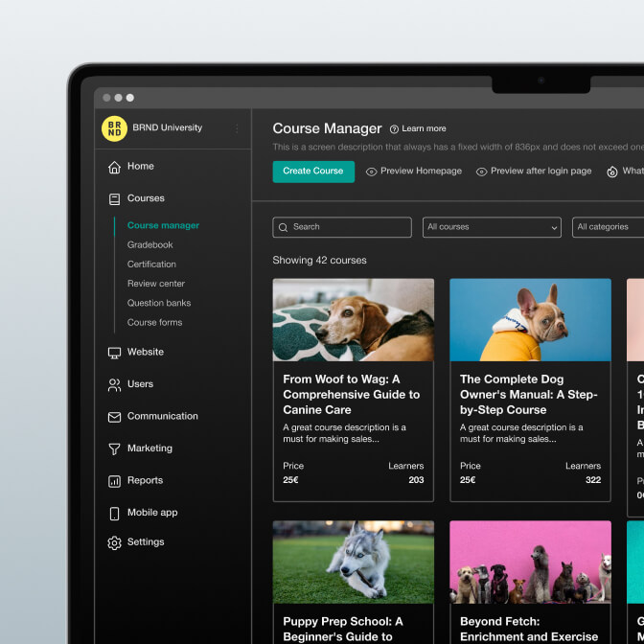644x644 pixels.
Task: Go to Question banks submenu item
Action: point(159,303)
